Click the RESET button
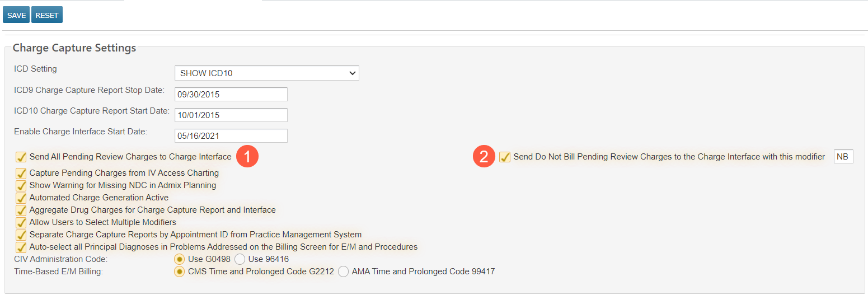Screen dimensions: 868x295 (x=47, y=15)
